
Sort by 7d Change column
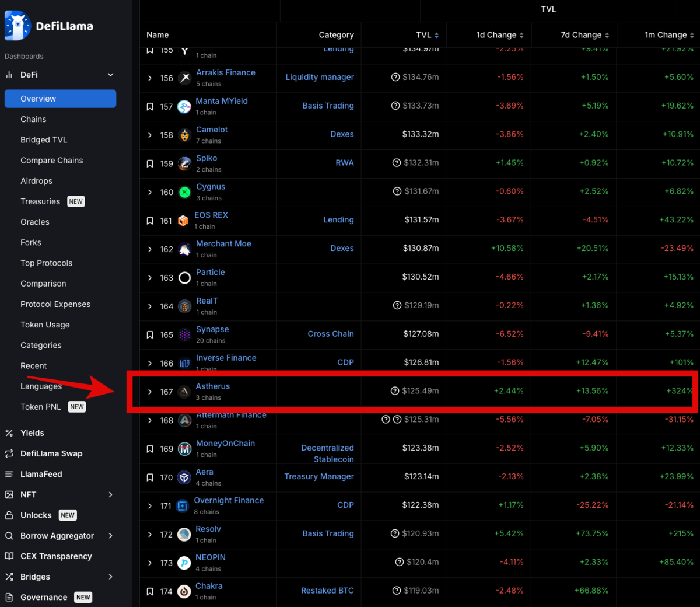[585, 35]
